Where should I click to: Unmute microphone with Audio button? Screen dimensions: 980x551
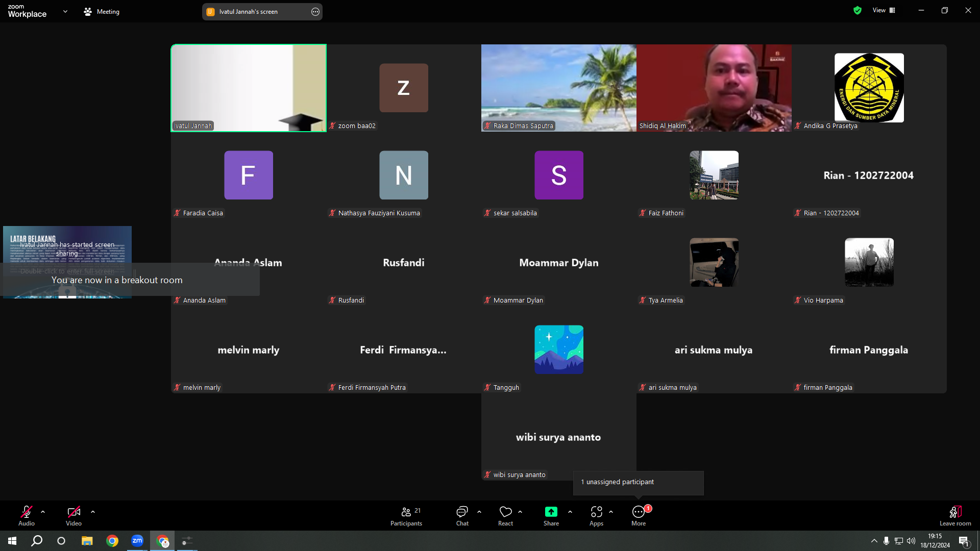[x=27, y=515]
